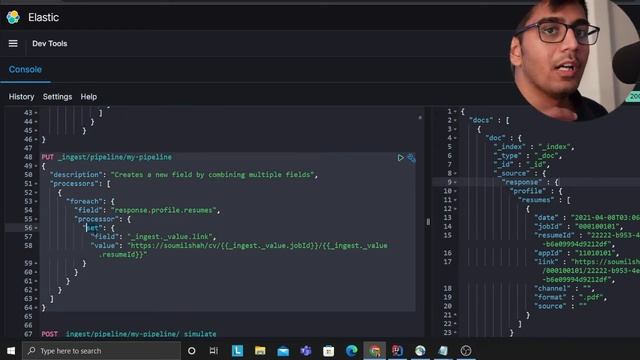The height and width of the screenshot is (360, 640).
Task: Click the Cortana circle icon
Action: click(x=191, y=351)
